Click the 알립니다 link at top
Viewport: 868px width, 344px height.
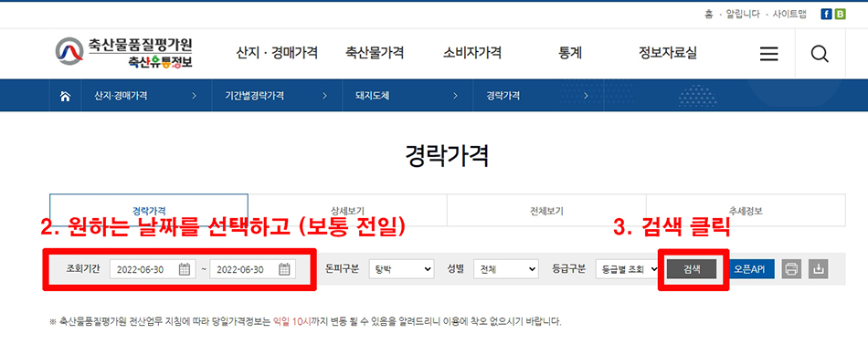click(742, 15)
